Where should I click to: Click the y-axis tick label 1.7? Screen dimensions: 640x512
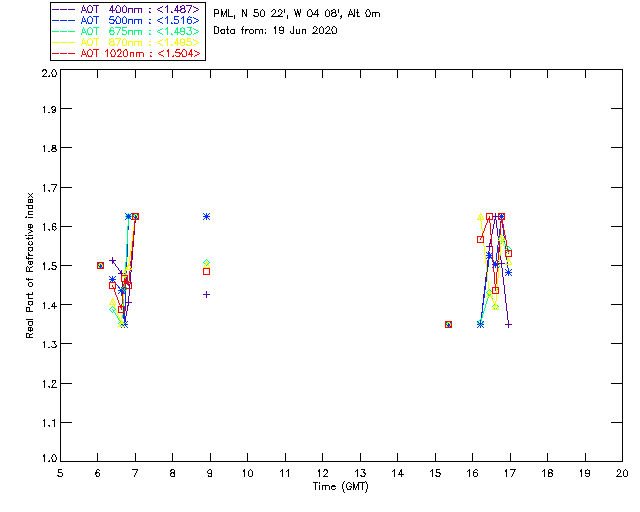49,188
